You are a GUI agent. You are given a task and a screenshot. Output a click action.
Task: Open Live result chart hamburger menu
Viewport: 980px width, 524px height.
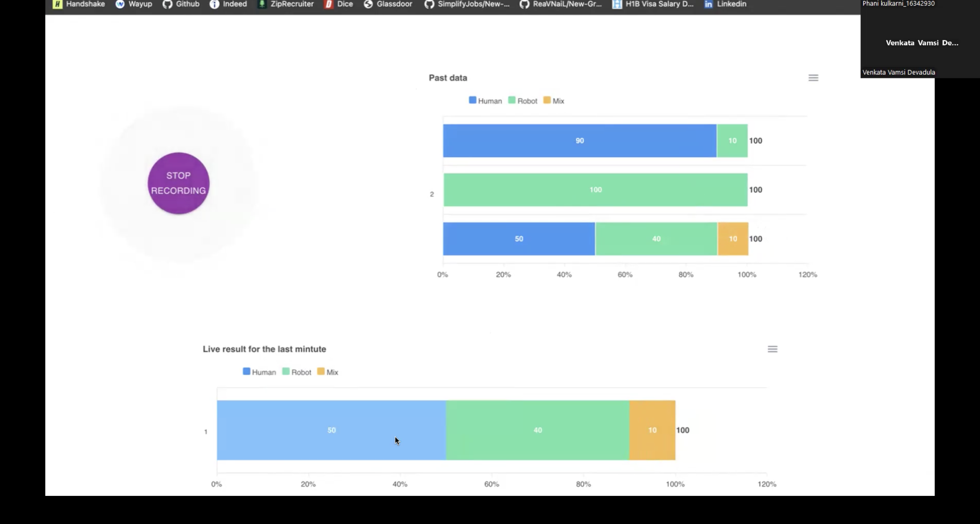[x=772, y=349]
